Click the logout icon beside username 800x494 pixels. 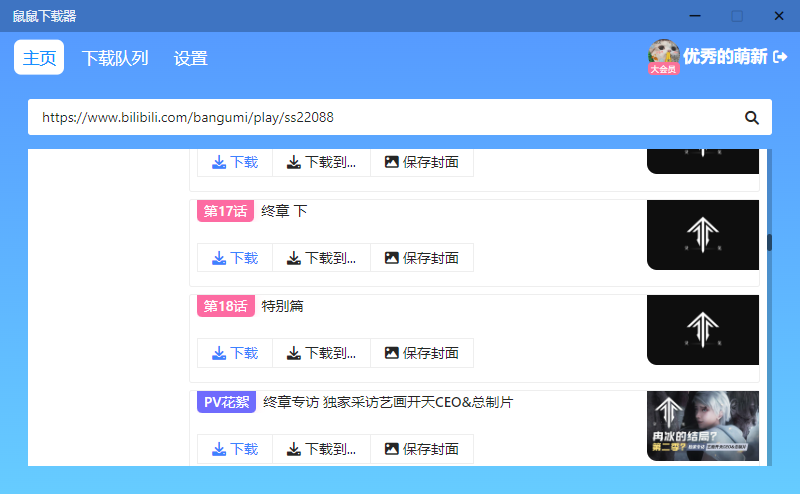point(780,57)
